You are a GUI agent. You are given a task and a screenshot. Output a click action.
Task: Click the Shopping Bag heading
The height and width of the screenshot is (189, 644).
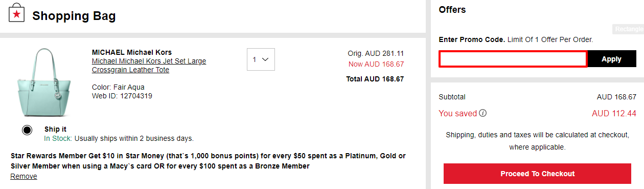(74, 16)
